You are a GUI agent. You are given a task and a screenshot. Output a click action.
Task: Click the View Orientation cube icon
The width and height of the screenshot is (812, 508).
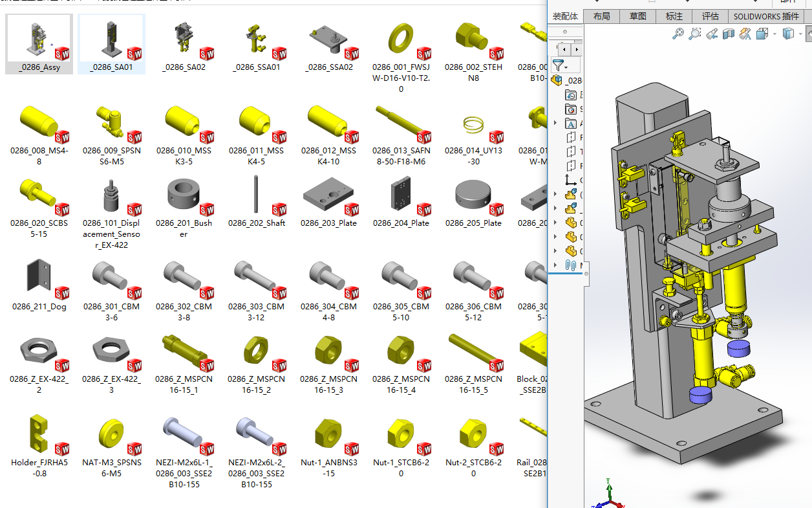coord(762,34)
